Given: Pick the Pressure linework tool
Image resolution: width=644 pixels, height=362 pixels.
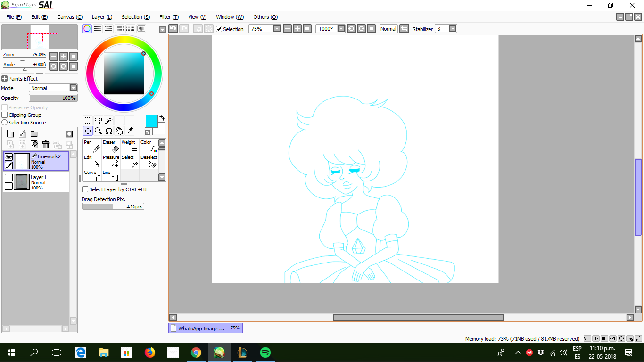Looking at the screenshot, I should pos(111,161).
